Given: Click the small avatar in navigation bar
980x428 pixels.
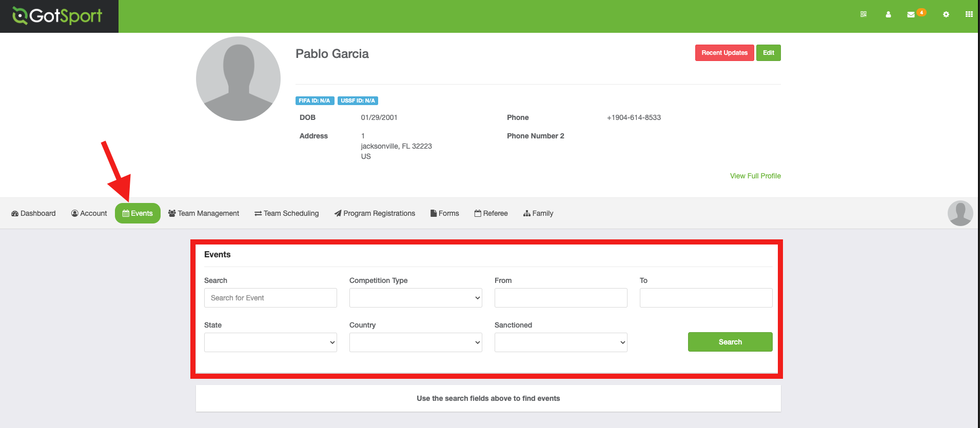Looking at the screenshot, I should pyautogui.click(x=960, y=213).
